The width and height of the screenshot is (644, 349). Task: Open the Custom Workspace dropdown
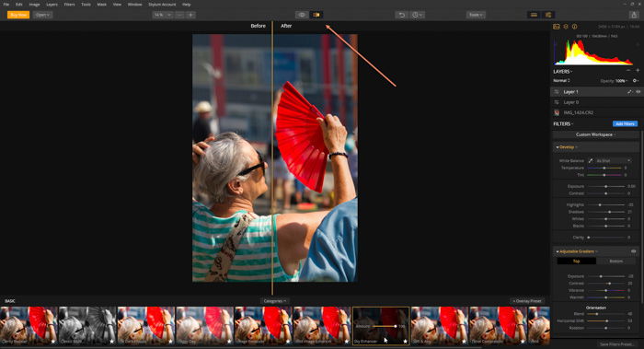(x=595, y=134)
